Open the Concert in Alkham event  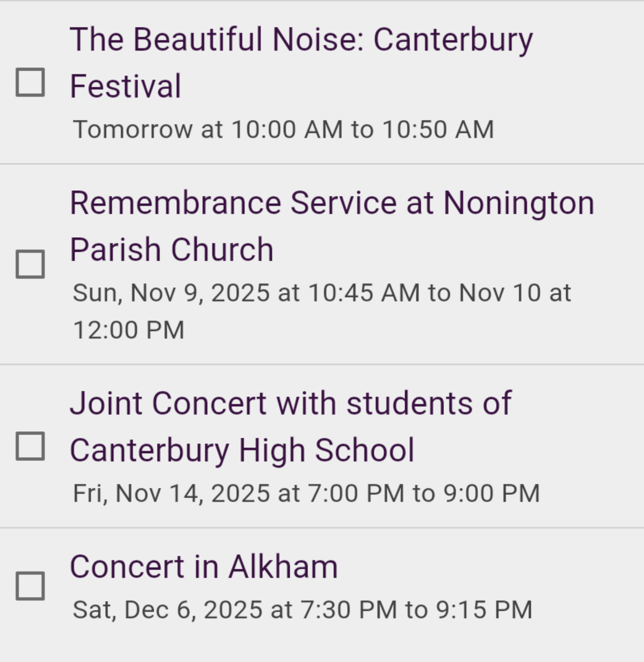203,567
